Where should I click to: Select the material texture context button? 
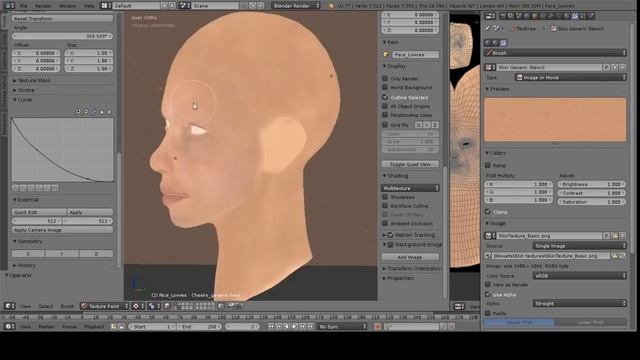[x=496, y=43]
